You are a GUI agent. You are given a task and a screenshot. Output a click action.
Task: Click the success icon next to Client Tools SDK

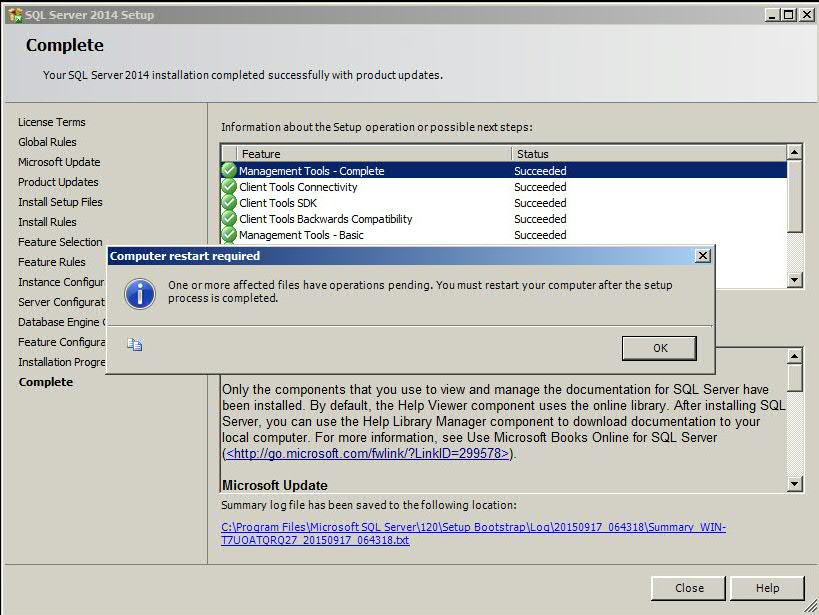pyautogui.click(x=229, y=203)
